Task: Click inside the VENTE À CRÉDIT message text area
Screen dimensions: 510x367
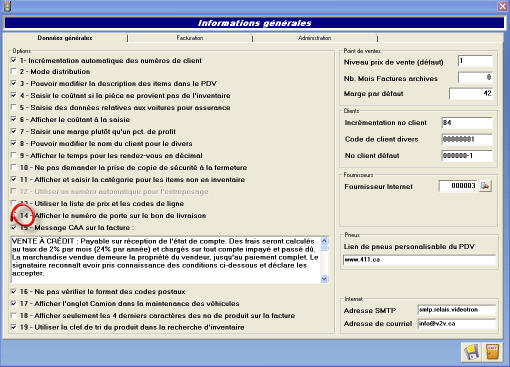Action: click(x=165, y=260)
